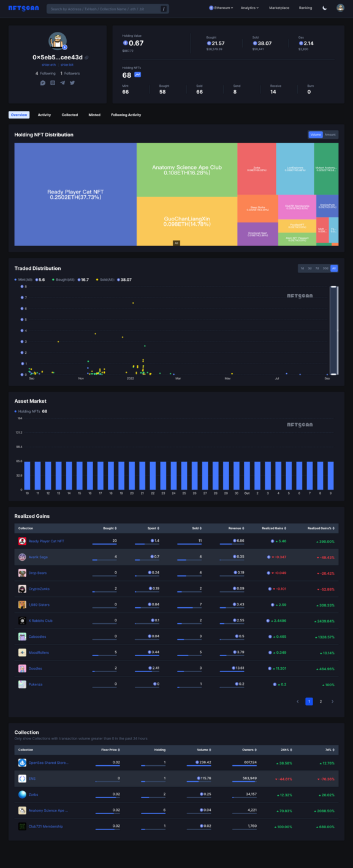
Task: Click GuoChanLiangXin treemap block
Action: [x=187, y=221]
